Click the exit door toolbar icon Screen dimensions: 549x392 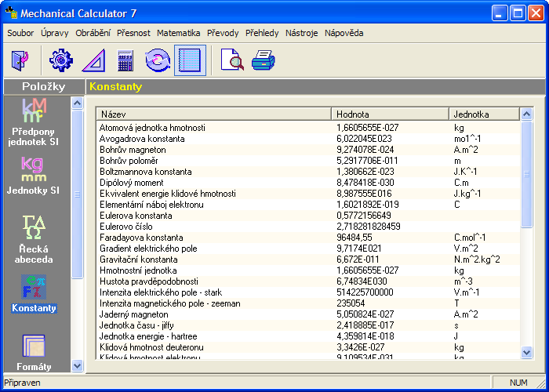(x=20, y=60)
